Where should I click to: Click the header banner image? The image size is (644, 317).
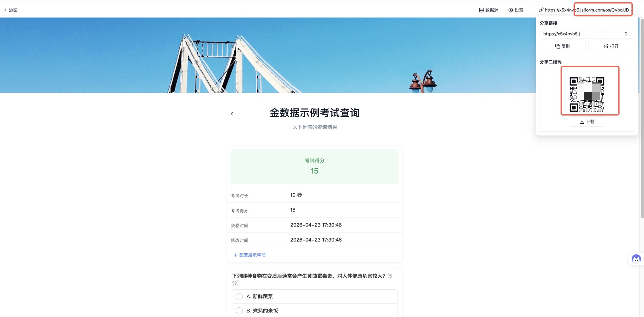point(258,55)
